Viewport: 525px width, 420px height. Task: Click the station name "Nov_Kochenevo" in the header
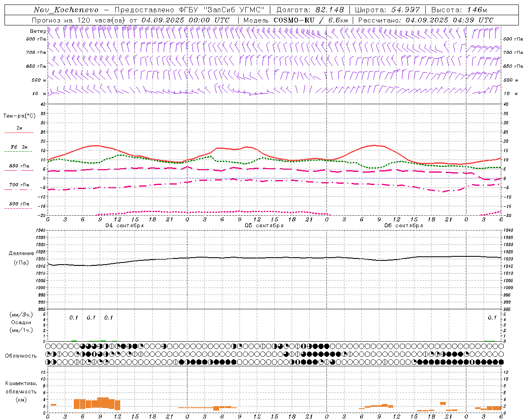66,10
